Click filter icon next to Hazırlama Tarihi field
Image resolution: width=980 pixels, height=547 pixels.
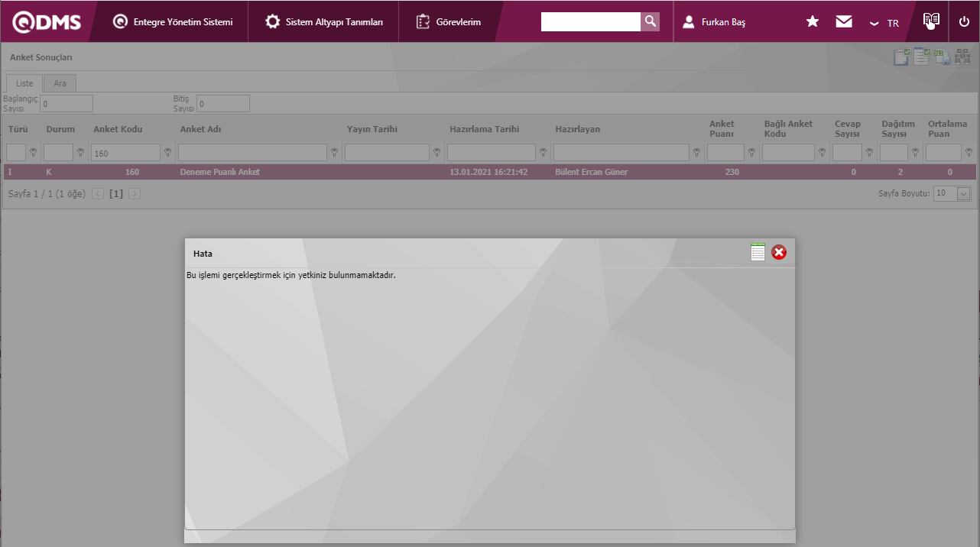pyautogui.click(x=543, y=153)
